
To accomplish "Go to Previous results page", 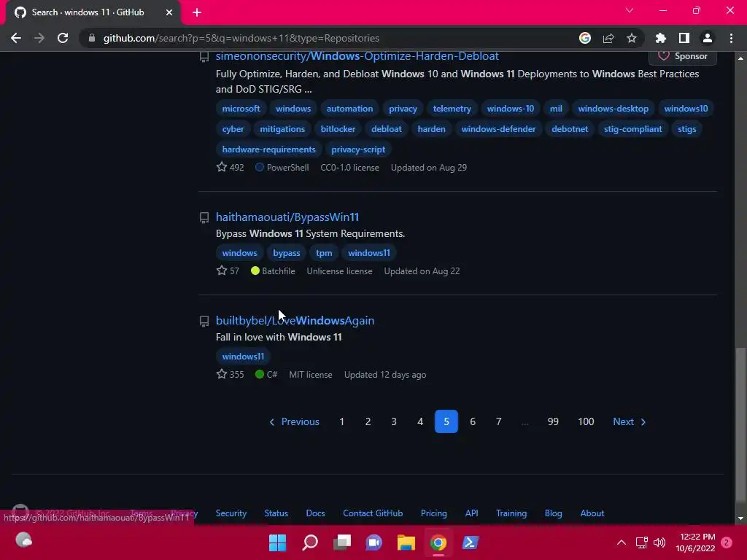I will (295, 421).
